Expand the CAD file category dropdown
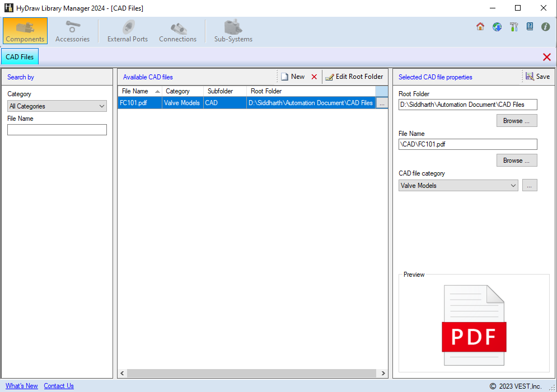This screenshot has width=557, height=392. [458, 186]
